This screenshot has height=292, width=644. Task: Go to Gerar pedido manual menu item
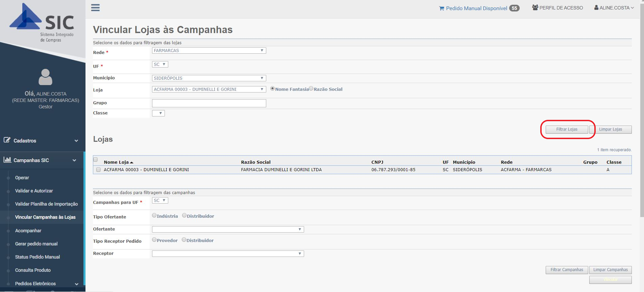click(x=36, y=244)
